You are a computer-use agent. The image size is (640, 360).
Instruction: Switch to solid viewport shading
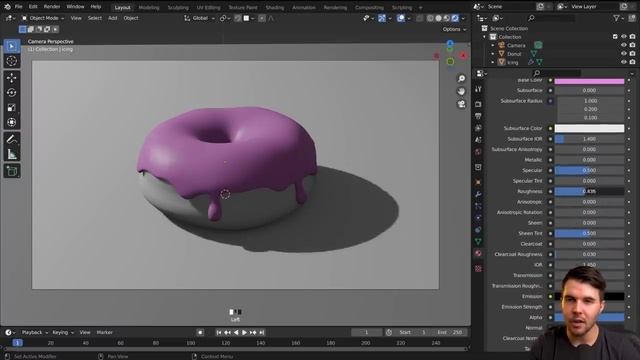[438, 18]
